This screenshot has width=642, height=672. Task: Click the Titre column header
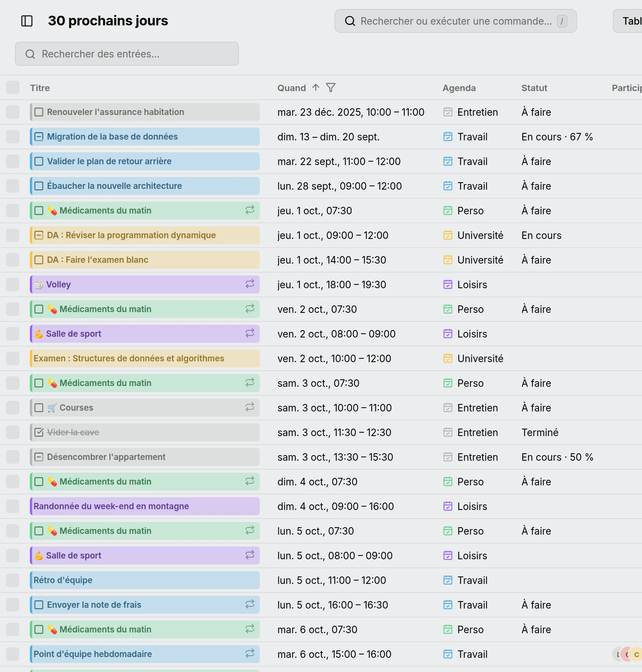pyautogui.click(x=40, y=88)
